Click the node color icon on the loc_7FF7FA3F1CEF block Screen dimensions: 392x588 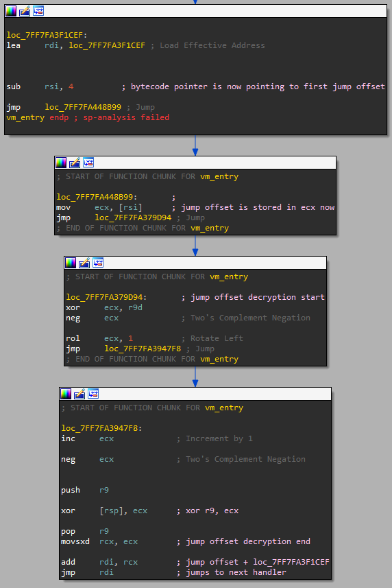pos(11,11)
